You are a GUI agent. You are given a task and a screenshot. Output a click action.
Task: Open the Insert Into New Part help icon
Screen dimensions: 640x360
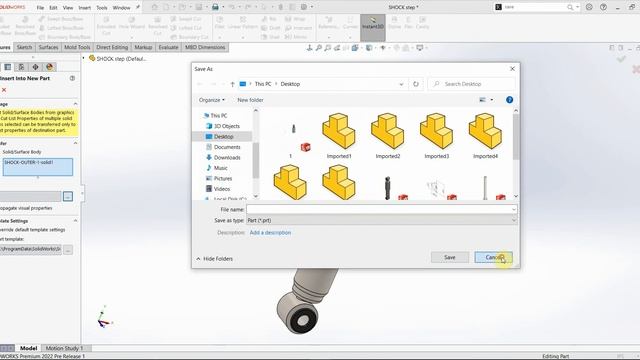[72, 78]
